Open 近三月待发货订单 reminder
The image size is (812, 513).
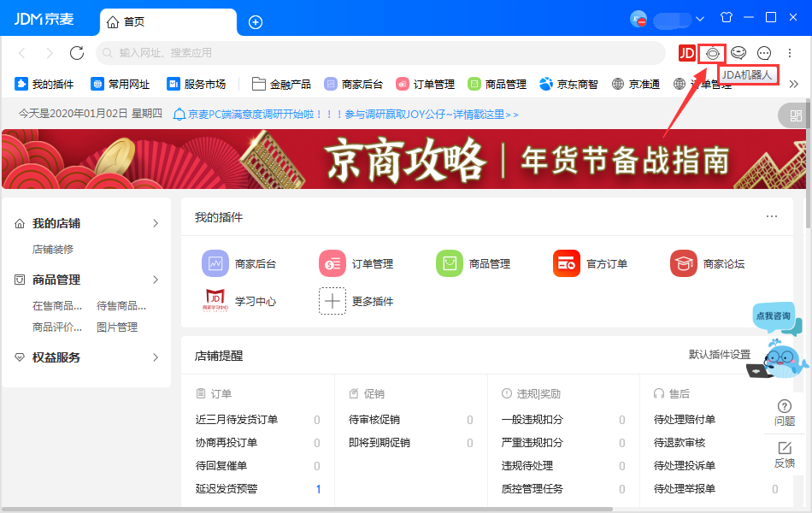tap(237, 420)
